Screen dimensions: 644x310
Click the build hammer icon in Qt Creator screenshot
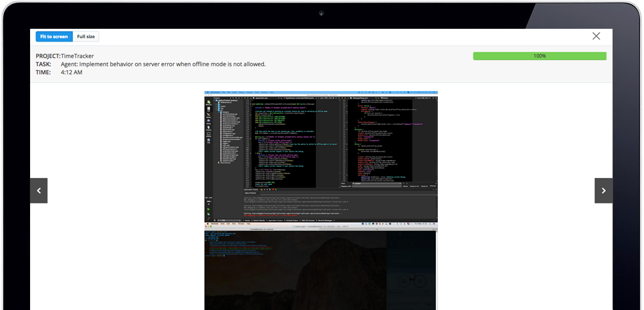point(209,218)
